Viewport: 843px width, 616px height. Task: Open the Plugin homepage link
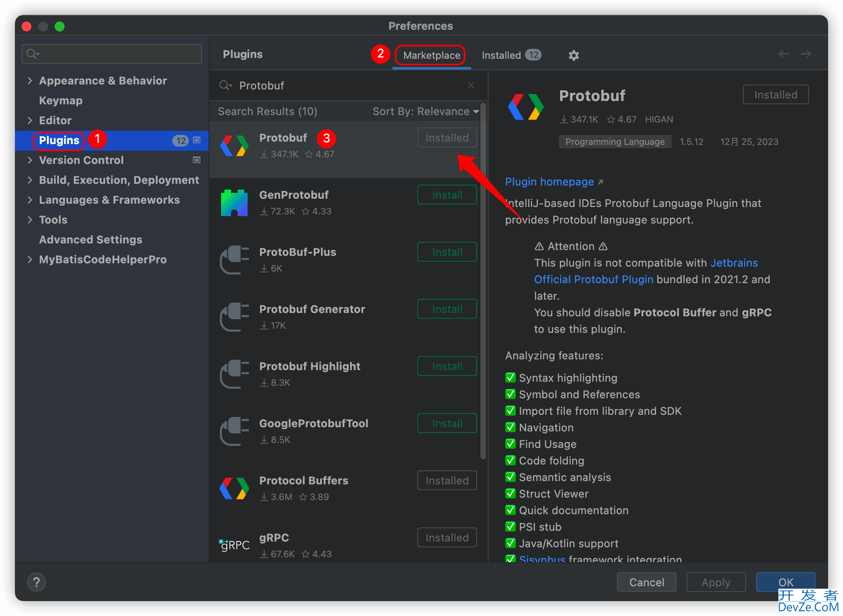click(554, 181)
